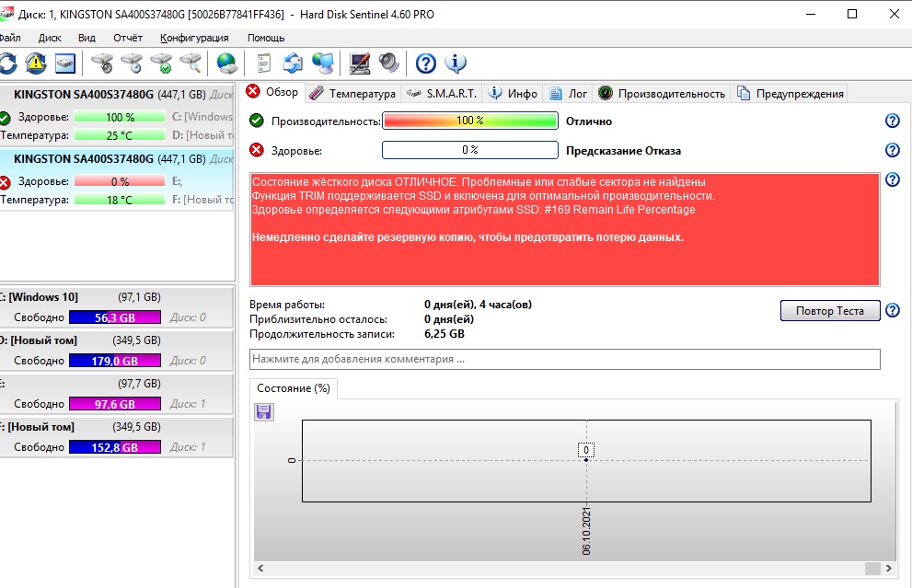Switch to the S.M.A.R.T. tab
Image resolution: width=912 pixels, height=588 pixels.
click(441, 94)
